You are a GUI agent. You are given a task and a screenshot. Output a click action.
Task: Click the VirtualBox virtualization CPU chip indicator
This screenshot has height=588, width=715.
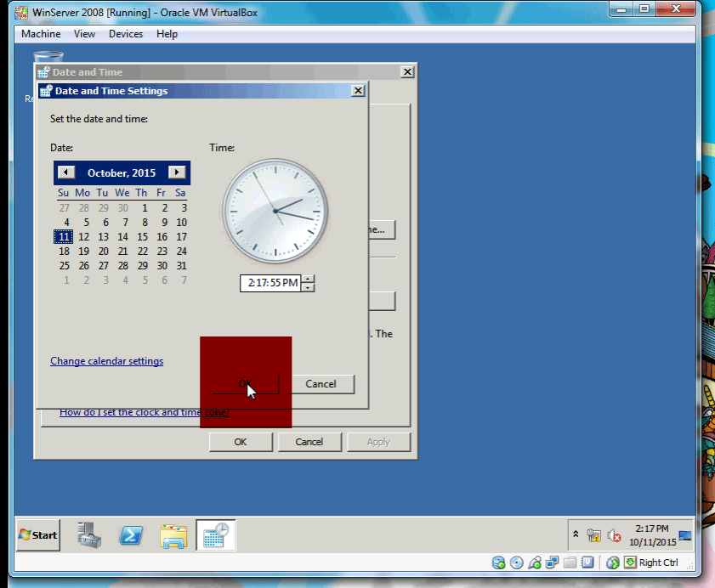(x=587, y=563)
